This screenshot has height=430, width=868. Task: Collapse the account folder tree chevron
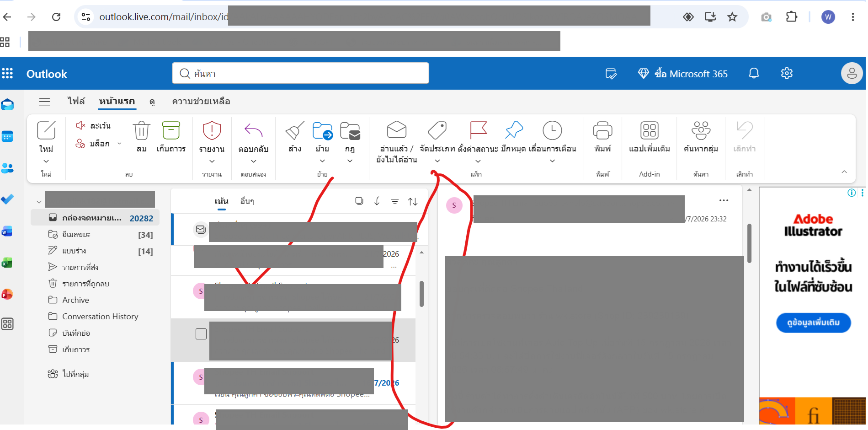39,202
